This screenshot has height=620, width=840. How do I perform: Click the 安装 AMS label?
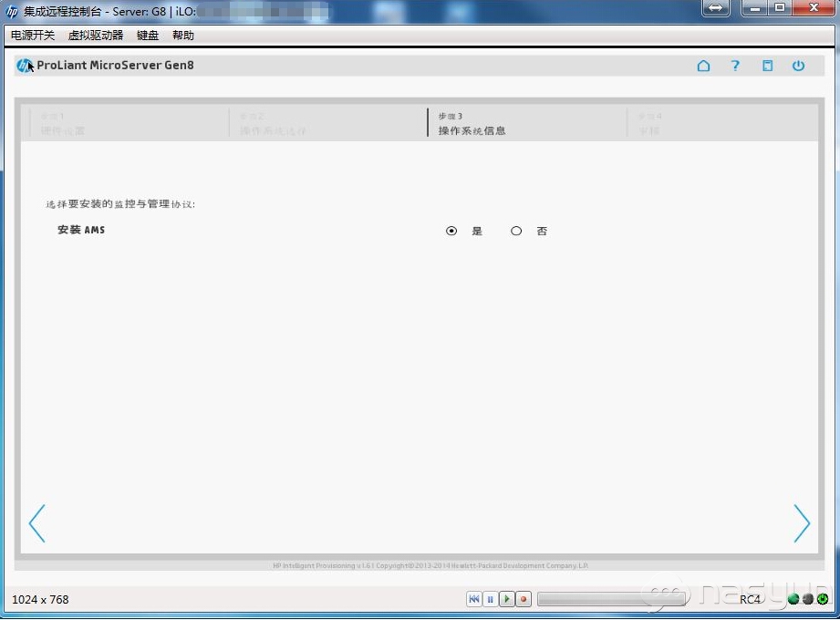point(81,230)
